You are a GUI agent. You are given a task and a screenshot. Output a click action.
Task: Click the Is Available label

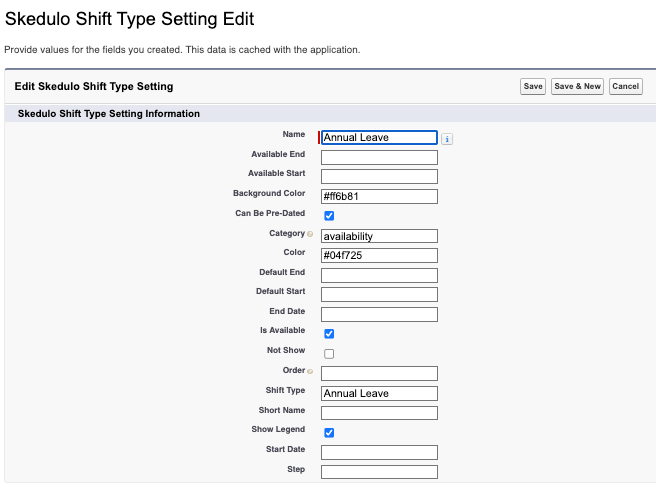[282, 330]
